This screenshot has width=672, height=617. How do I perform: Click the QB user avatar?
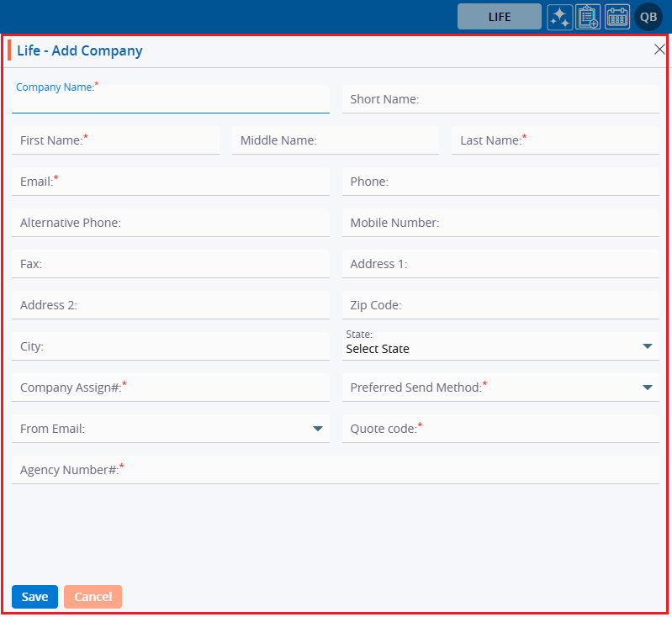tap(648, 17)
